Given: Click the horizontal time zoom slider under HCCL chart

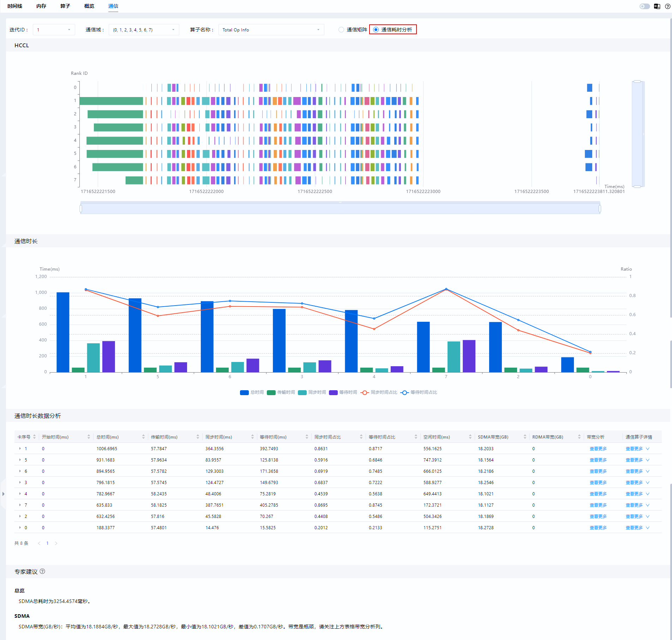Looking at the screenshot, I should (340, 209).
